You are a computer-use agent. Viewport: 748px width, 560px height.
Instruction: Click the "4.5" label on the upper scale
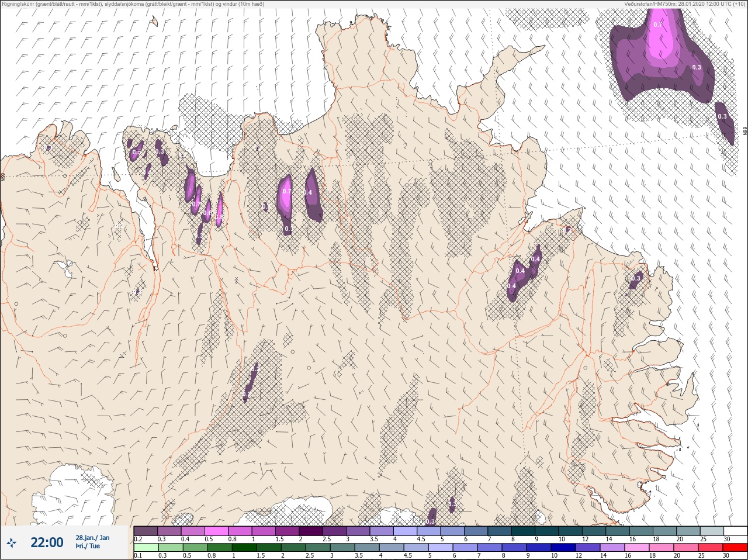(420, 539)
